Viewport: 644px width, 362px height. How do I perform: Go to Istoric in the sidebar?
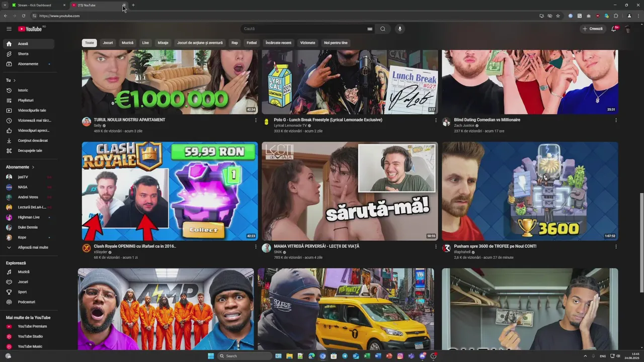[x=28, y=90]
